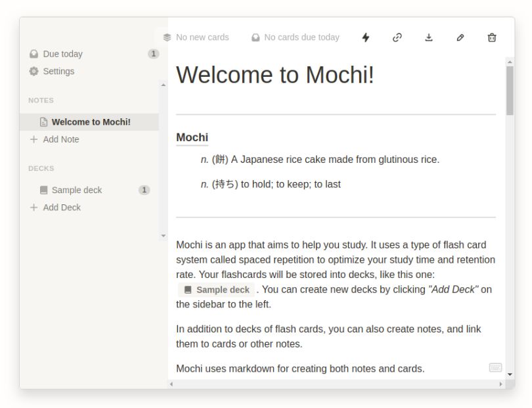This screenshot has height=408, width=532.
Task: Create a note with Add Note
Action: pos(62,139)
